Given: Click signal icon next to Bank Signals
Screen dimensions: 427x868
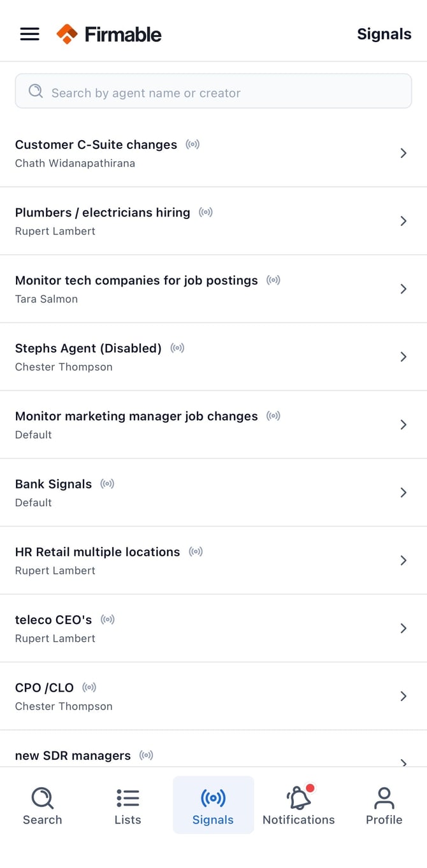Looking at the screenshot, I should tap(107, 484).
